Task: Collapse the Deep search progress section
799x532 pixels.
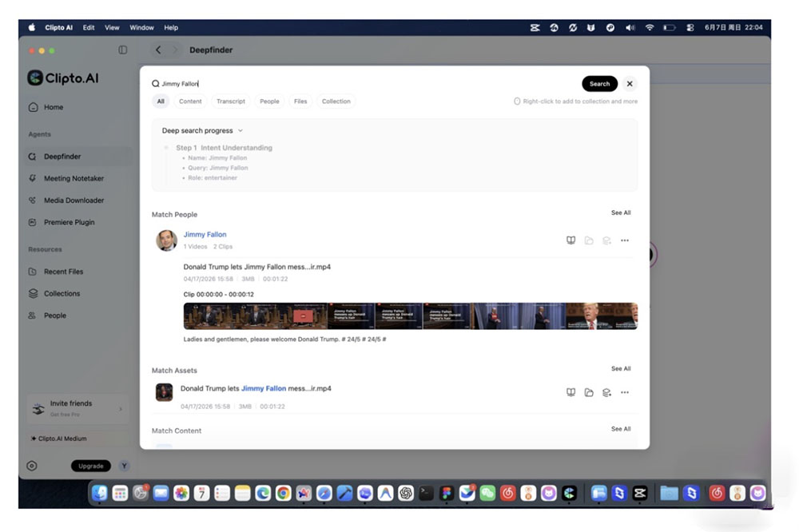Action: (x=240, y=130)
